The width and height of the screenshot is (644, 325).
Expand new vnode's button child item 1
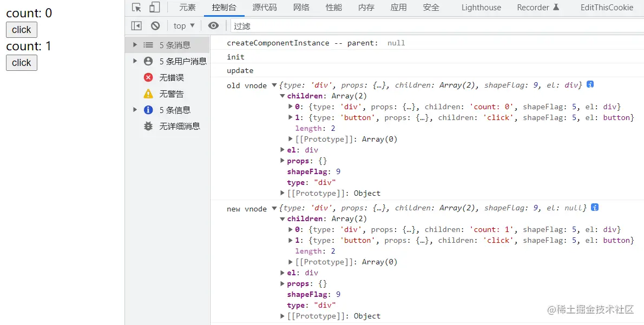tap(291, 240)
